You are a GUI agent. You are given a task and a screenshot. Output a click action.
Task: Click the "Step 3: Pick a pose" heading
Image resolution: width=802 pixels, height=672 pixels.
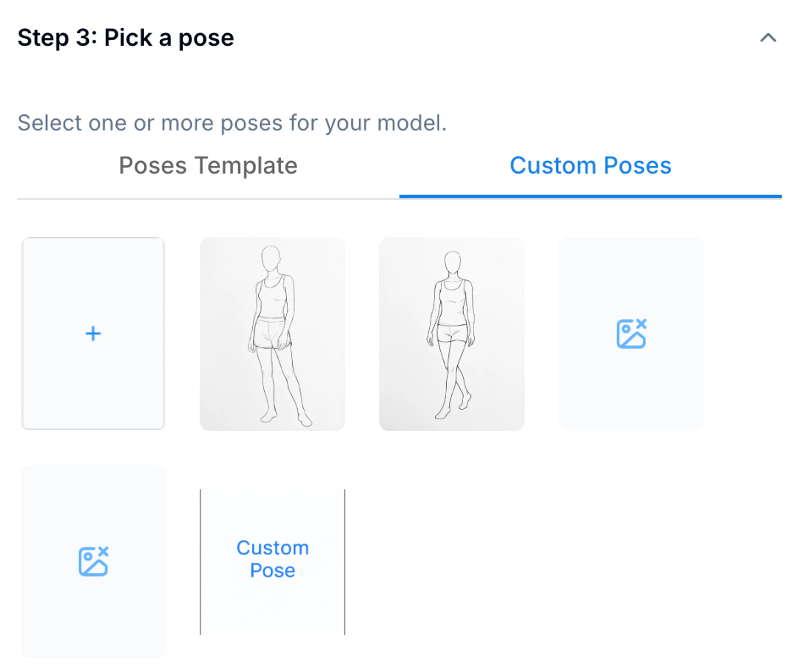[x=126, y=38]
